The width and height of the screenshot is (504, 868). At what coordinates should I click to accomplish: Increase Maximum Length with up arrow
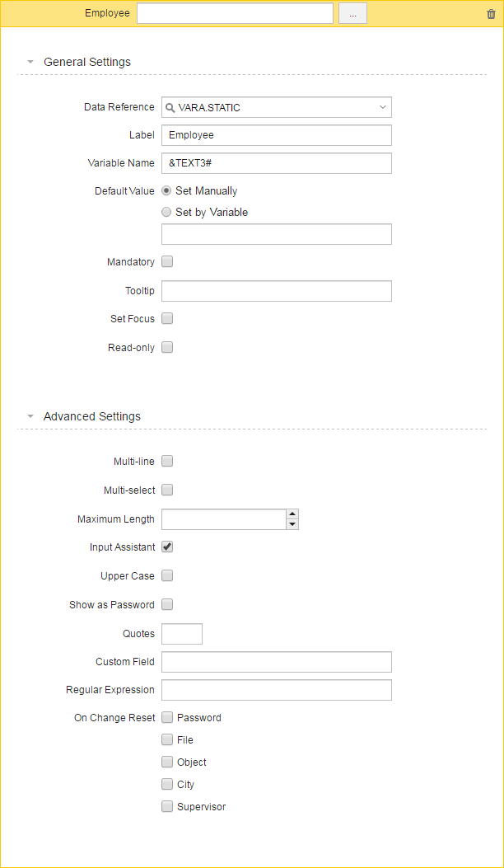coord(292,514)
